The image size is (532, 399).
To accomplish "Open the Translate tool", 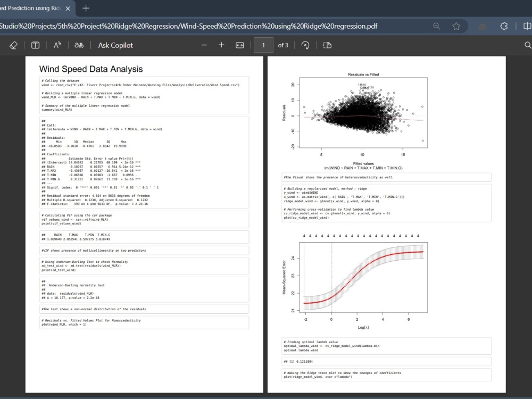I will point(78,45).
